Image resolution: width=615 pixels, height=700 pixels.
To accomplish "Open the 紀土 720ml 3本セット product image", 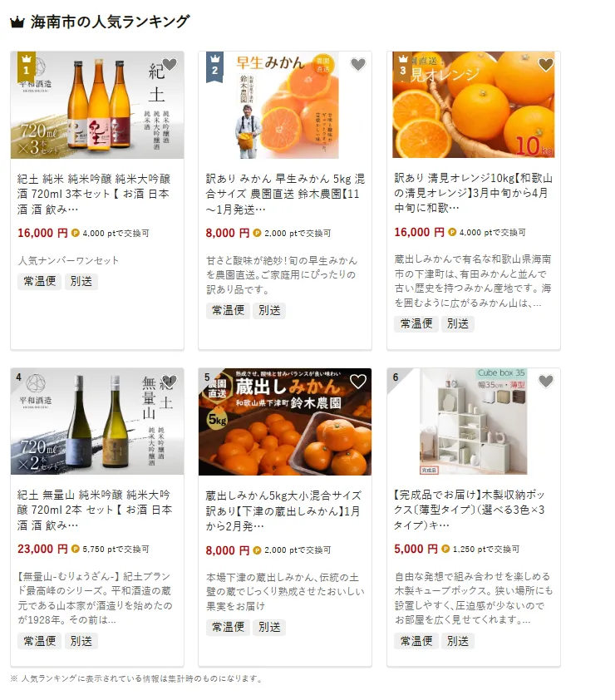I will 97,105.
